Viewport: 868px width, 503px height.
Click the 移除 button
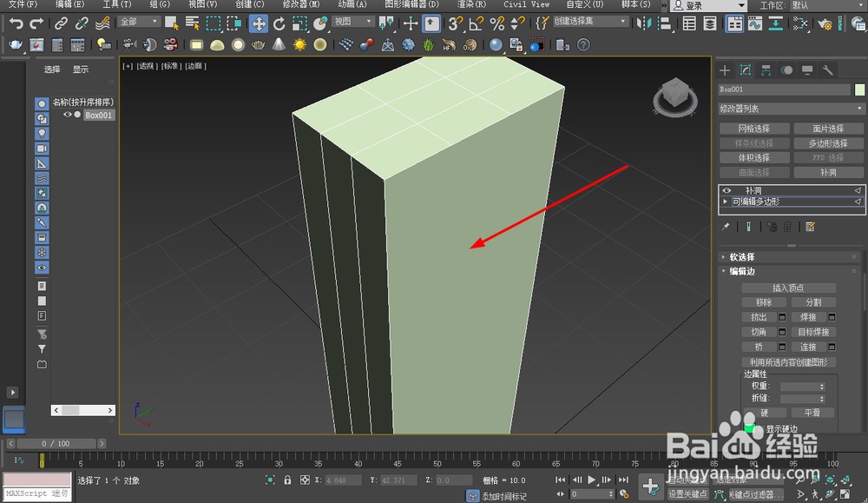(764, 302)
